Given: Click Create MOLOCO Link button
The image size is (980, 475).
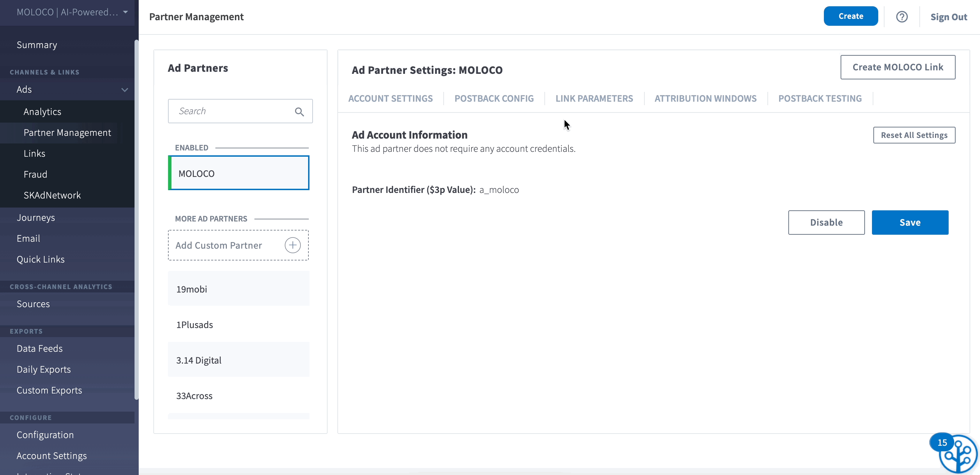Looking at the screenshot, I should click(897, 67).
